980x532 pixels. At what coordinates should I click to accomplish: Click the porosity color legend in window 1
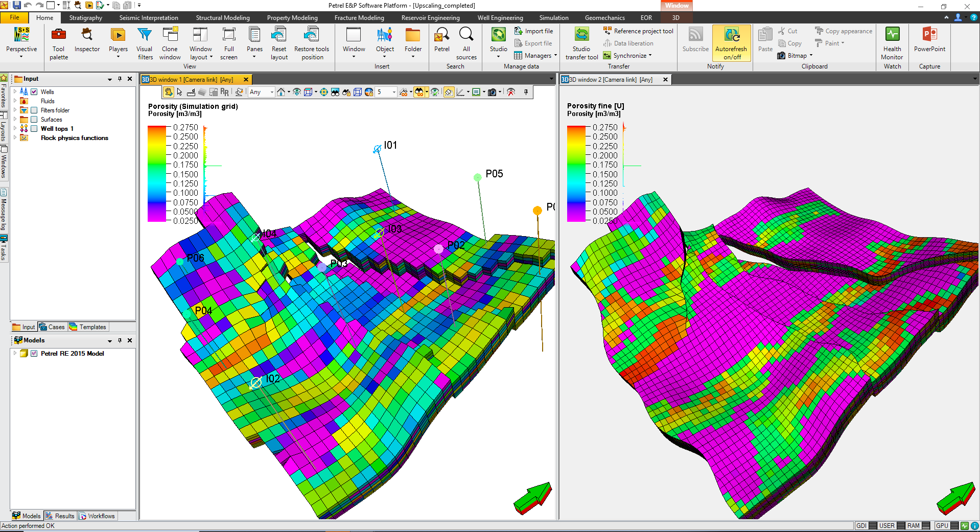[x=157, y=174]
